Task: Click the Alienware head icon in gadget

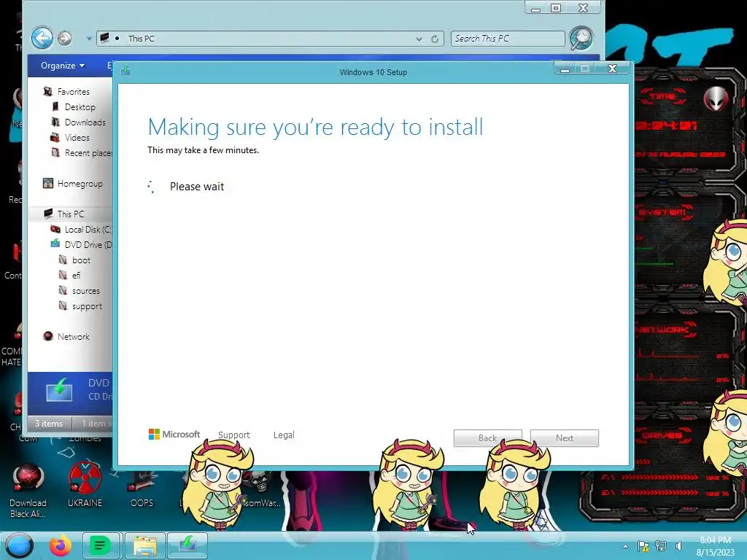Action: (716, 98)
